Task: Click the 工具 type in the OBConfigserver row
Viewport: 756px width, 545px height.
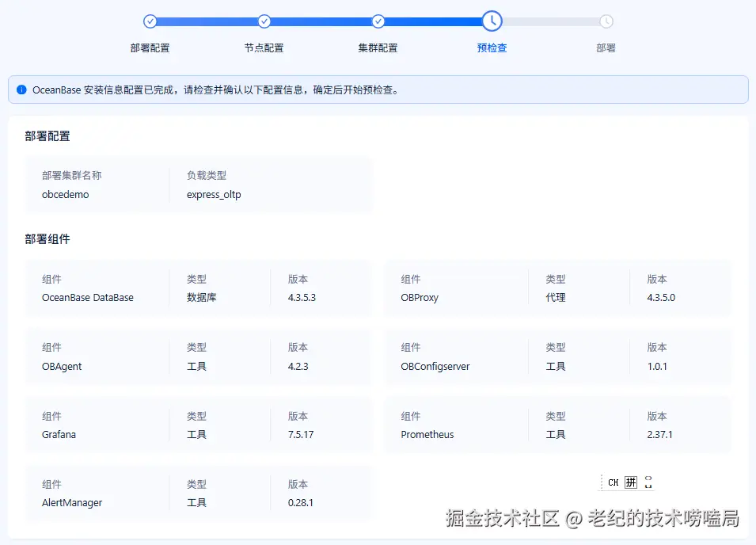Action: 556,367
